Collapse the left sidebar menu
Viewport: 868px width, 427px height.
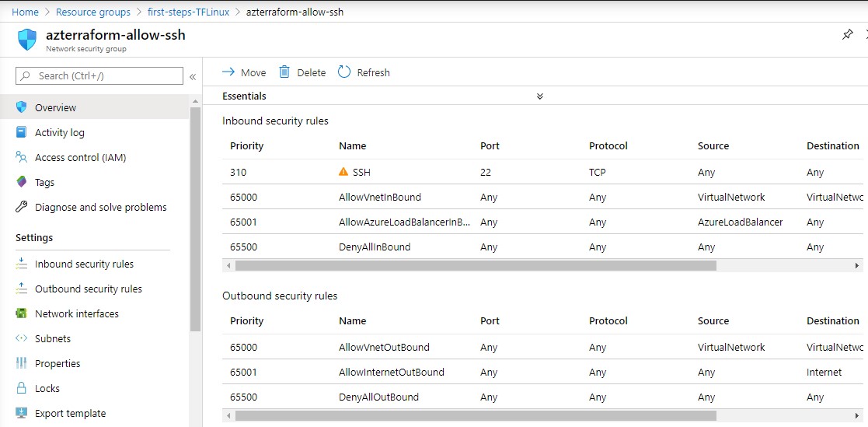pyautogui.click(x=193, y=76)
